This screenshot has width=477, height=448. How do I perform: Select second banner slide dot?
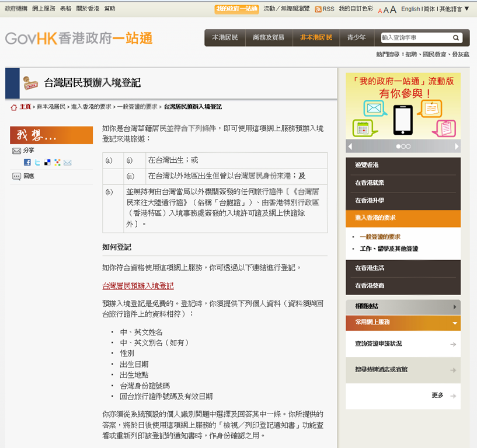click(x=403, y=146)
